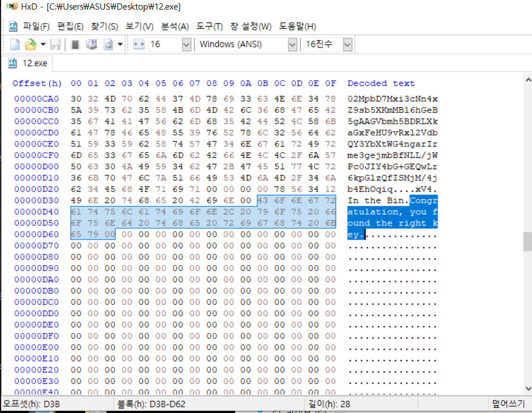Click hex byte 30 at row 00000CA0
532x413 pixels.
click(x=76, y=99)
